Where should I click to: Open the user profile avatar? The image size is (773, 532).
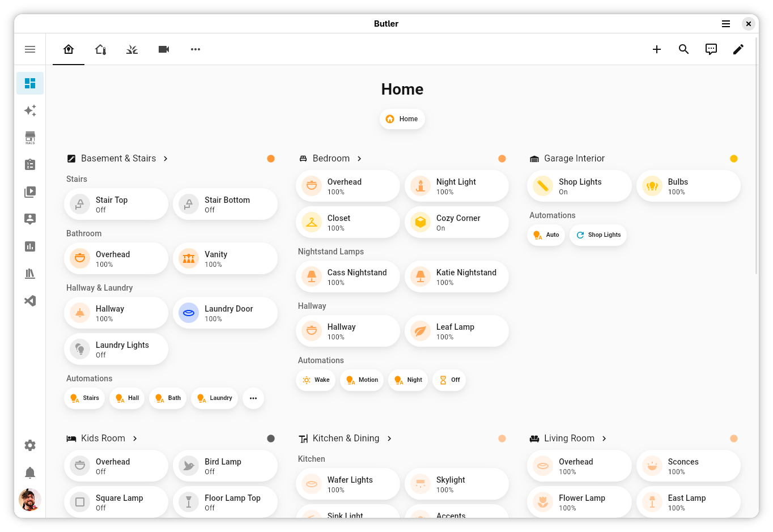30,500
